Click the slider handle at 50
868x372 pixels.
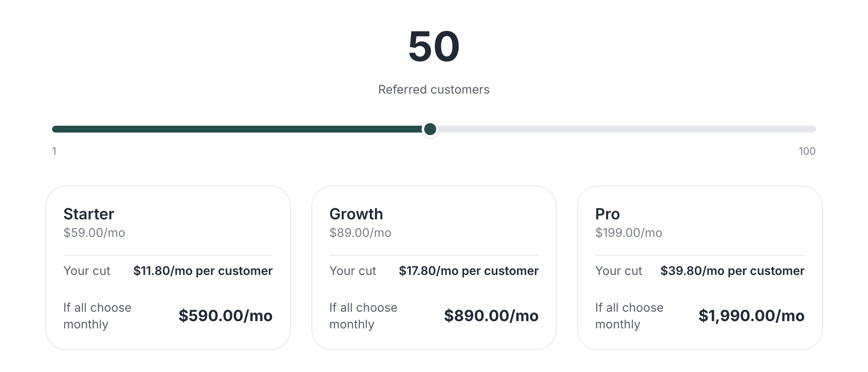click(x=430, y=129)
